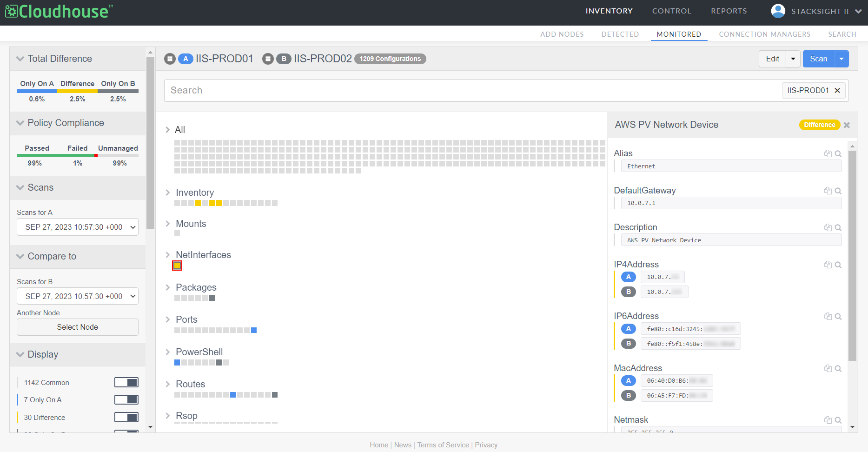Click the Select Node button
The height and width of the screenshot is (452, 868).
[x=78, y=327]
